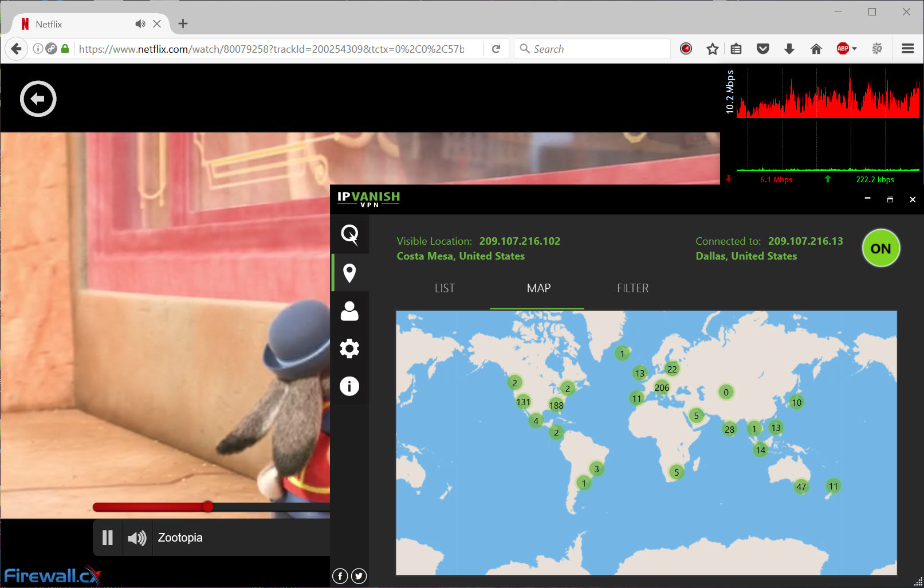This screenshot has width=924, height=588.
Task: Switch to the MAP tab
Action: 538,288
